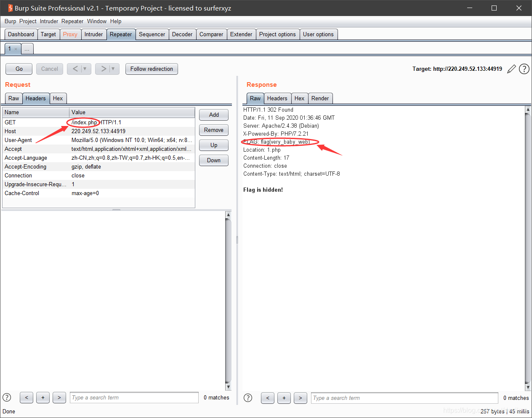Image resolution: width=532 pixels, height=418 pixels.
Task: Send request with Go button
Action: point(19,69)
